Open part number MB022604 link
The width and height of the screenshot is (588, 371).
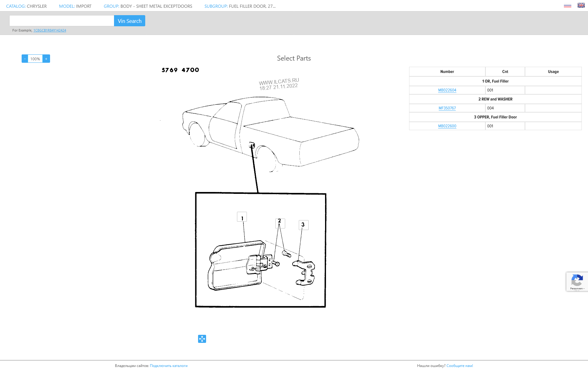(447, 90)
